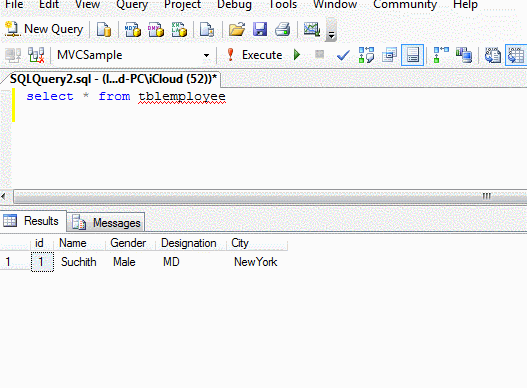Click the Change Connection icon
The height and width of the screenshot is (388, 527).
tap(36, 55)
